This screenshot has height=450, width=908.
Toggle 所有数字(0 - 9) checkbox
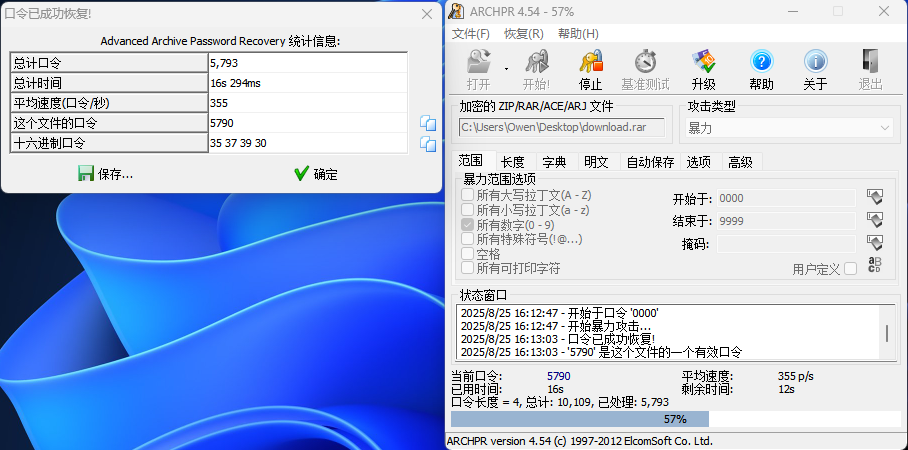pyautogui.click(x=467, y=225)
